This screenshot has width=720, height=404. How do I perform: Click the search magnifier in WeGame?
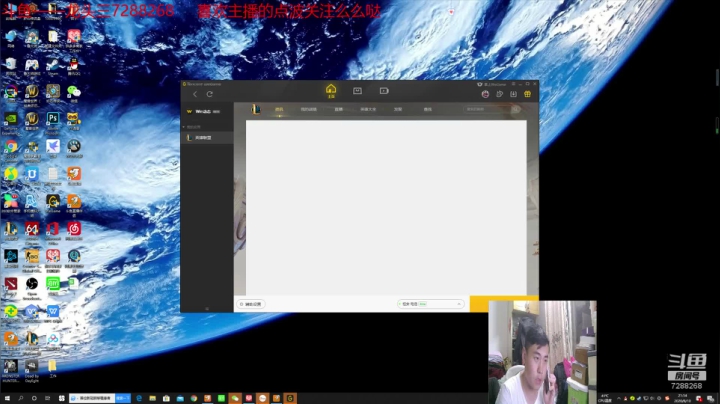coord(516,109)
